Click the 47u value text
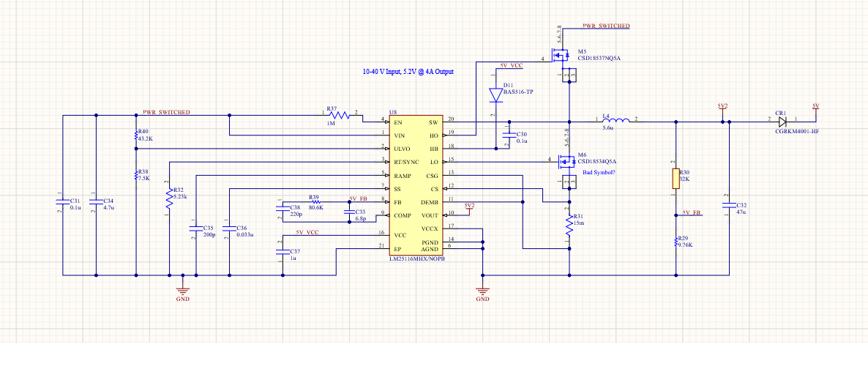868x383 pixels. click(x=741, y=212)
